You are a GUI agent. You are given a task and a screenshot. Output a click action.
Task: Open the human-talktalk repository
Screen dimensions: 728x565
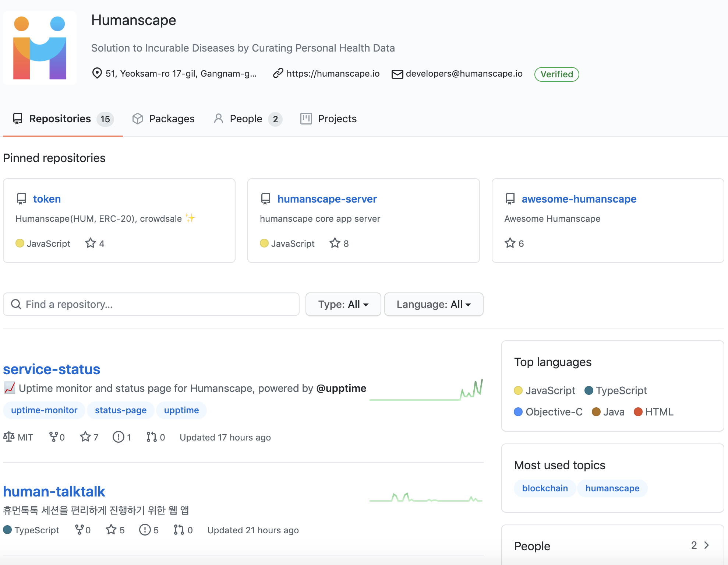(54, 491)
